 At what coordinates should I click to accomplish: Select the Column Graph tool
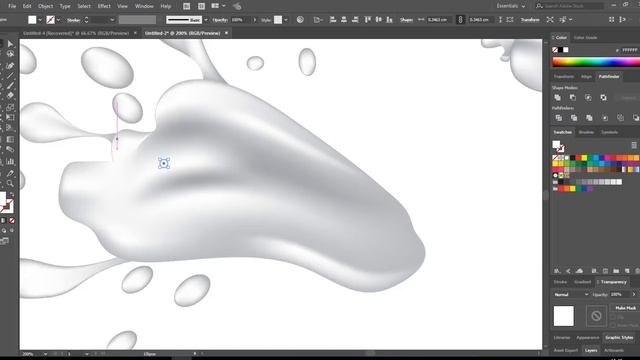[10, 162]
